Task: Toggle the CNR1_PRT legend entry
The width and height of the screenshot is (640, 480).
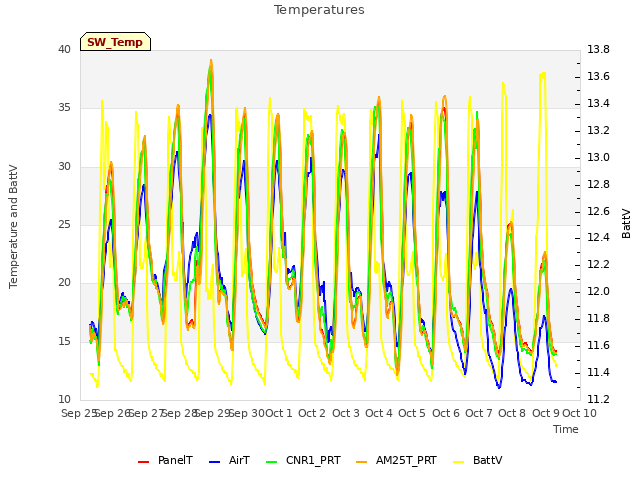Action: click(303, 460)
